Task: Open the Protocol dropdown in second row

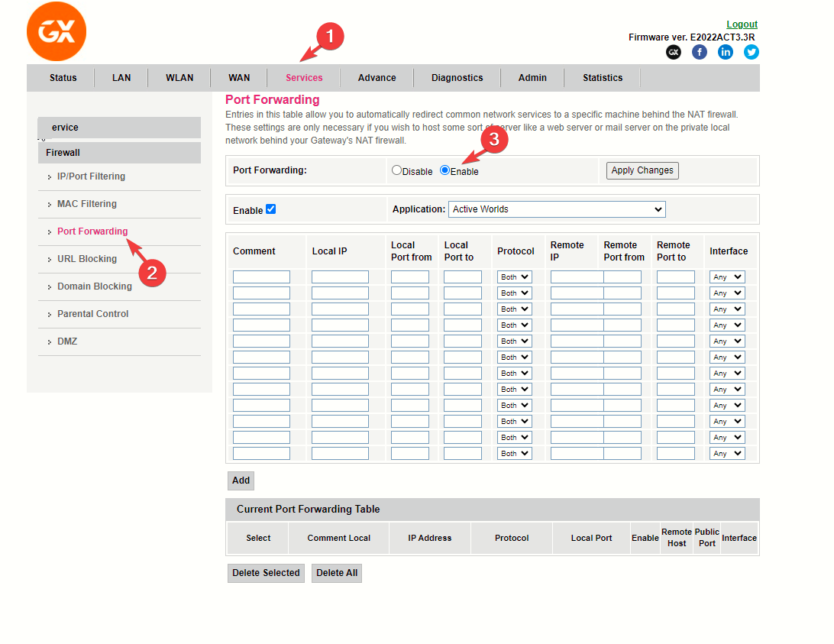Action: [x=514, y=293]
